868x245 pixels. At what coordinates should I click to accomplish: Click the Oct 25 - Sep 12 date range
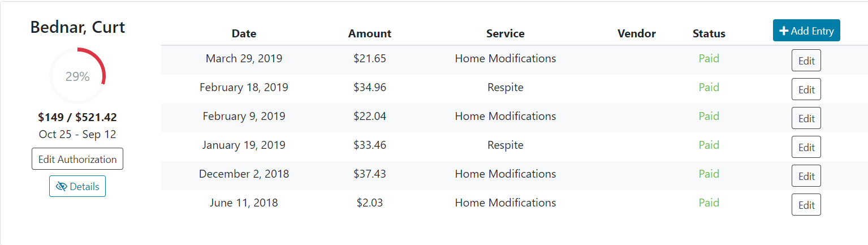77,135
